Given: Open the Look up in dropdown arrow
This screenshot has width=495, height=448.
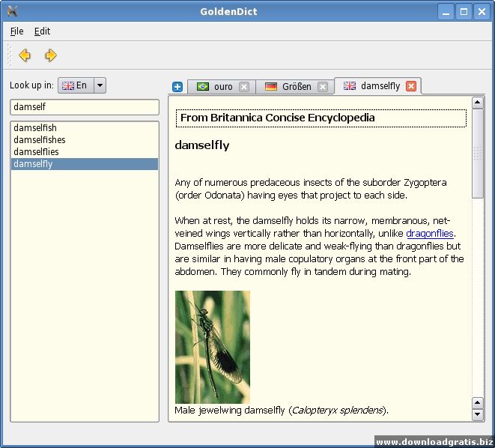Looking at the screenshot, I should (x=100, y=85).
